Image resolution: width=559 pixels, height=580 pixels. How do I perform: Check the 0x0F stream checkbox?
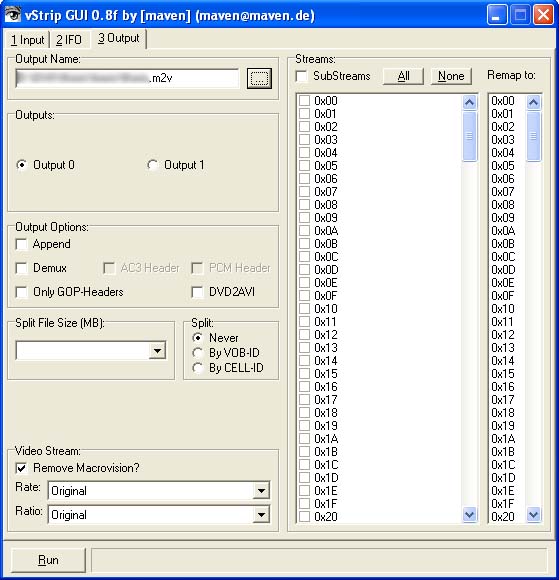coord(304,296)
